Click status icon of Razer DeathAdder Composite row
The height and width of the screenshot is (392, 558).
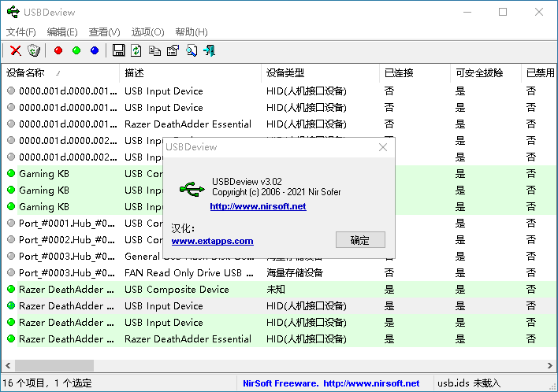tap(11, 290)
